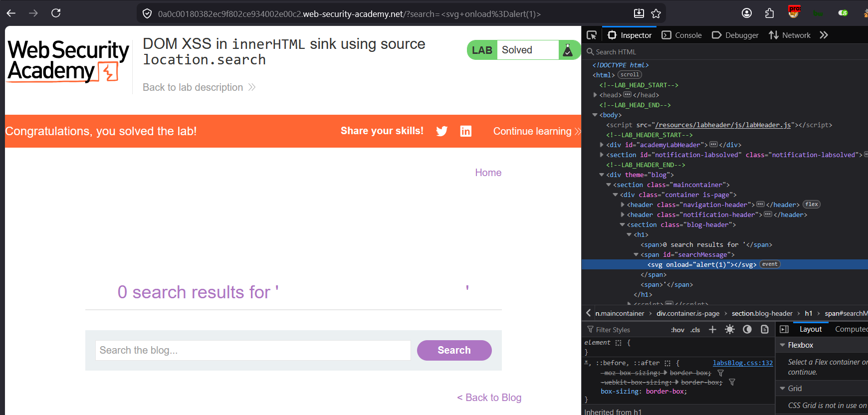Select div.container.is-page in the breadcrumbs
Viewport: 868px width, 415px height.
tap(688, 313)
